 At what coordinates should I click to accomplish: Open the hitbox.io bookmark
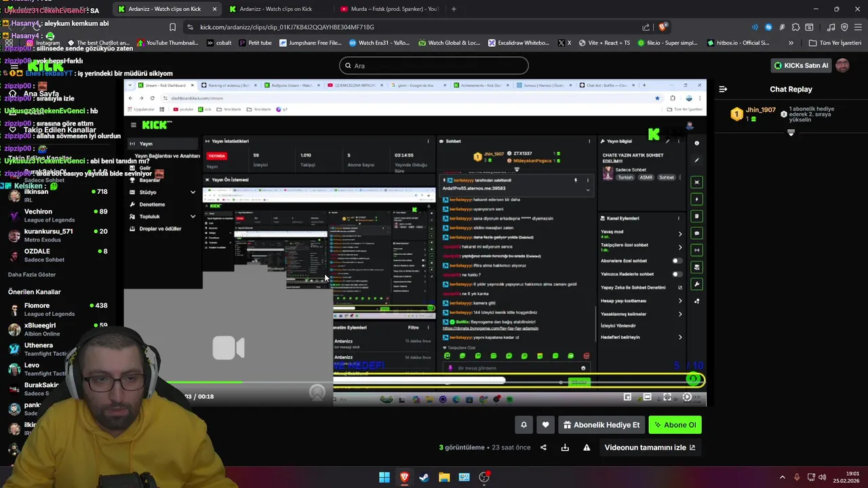click(738, 43)
